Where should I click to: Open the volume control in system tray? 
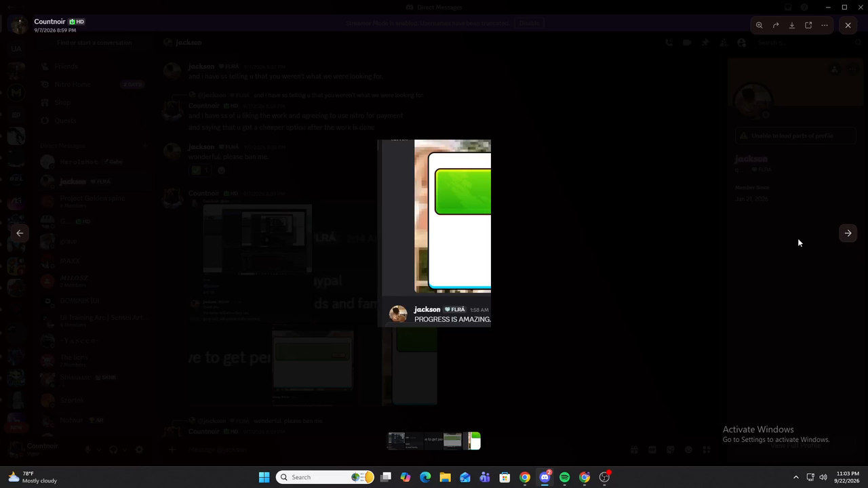click(x=823, y=477)
